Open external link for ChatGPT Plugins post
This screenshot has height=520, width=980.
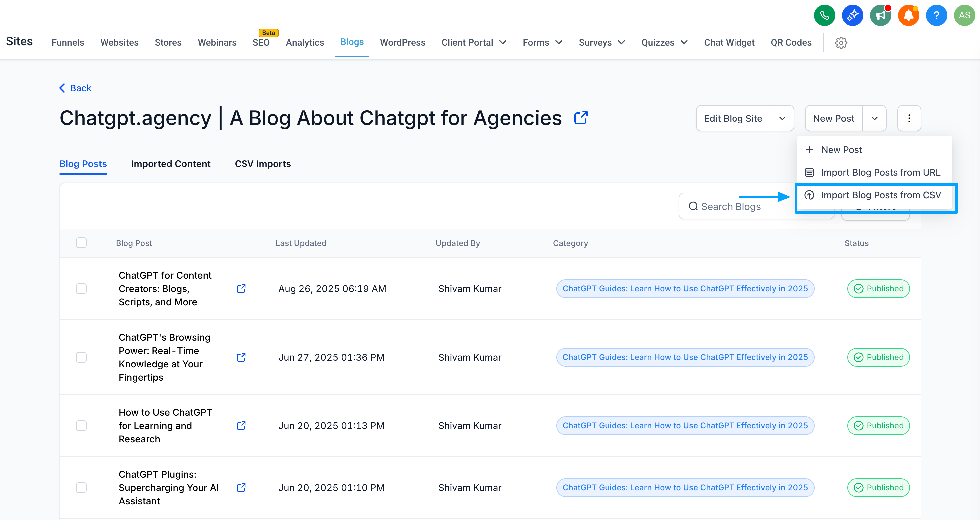[241, 488]
